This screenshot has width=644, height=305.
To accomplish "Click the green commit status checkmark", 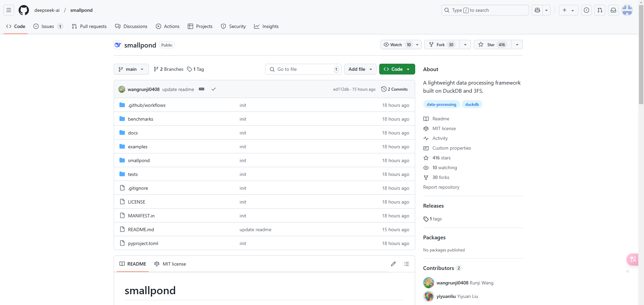I will pos(214,89).
